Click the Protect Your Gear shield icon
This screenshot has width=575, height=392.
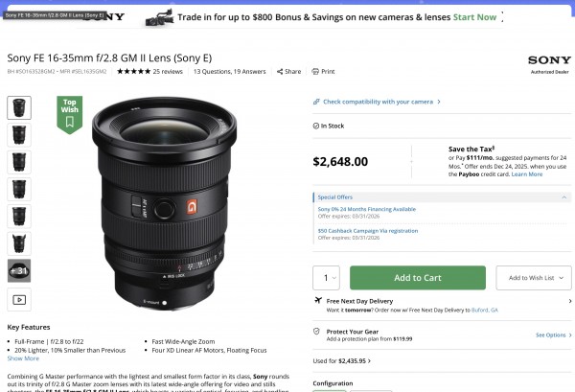318,331
